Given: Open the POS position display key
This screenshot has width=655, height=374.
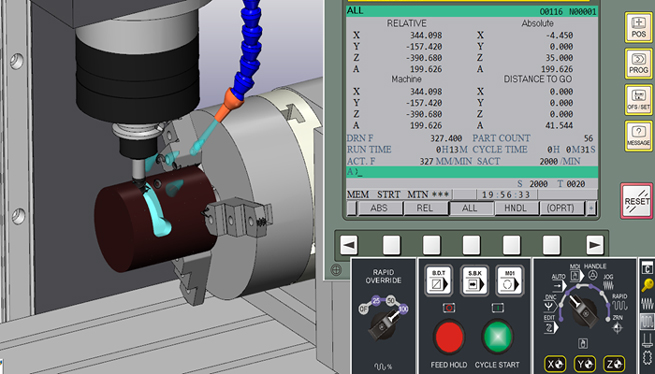Looking at the screenshot, I should pyautogui.click(x=638, y=28).
